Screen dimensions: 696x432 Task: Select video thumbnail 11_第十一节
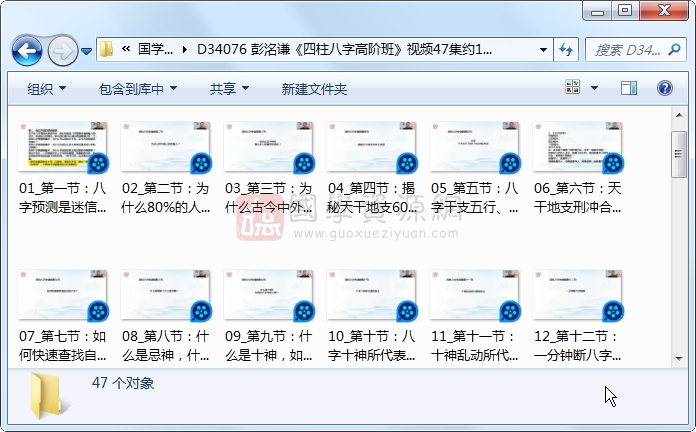tap(475, 295)
